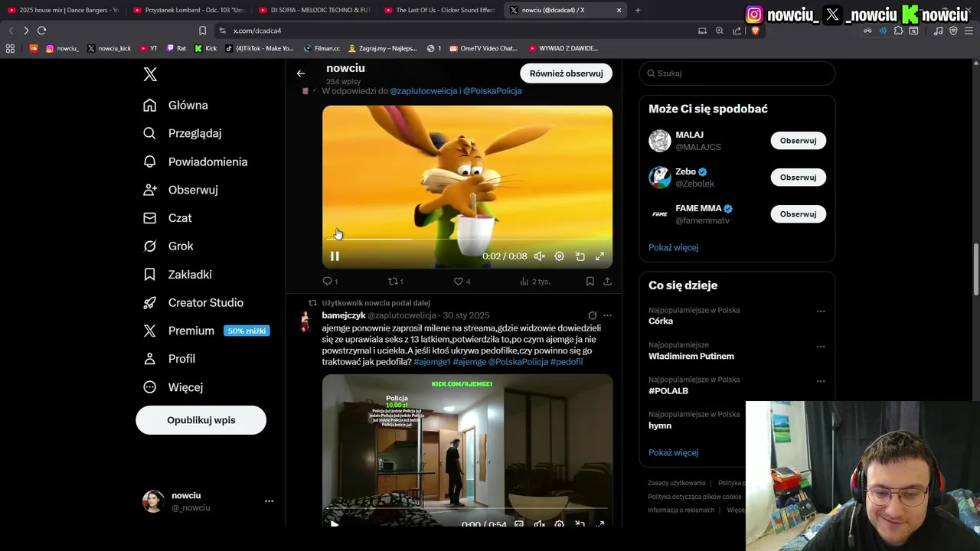Click the #ajemge1 hashtag

pyautogui.click(x=432, y=362)
